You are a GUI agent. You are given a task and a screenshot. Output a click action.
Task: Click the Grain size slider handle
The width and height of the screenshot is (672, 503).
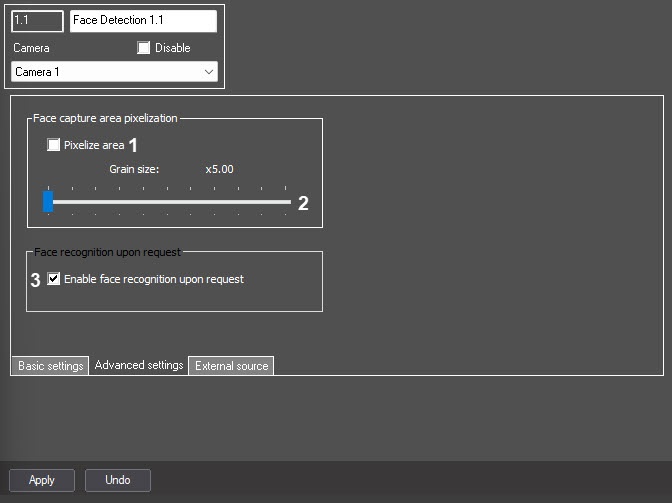(48, 201)
